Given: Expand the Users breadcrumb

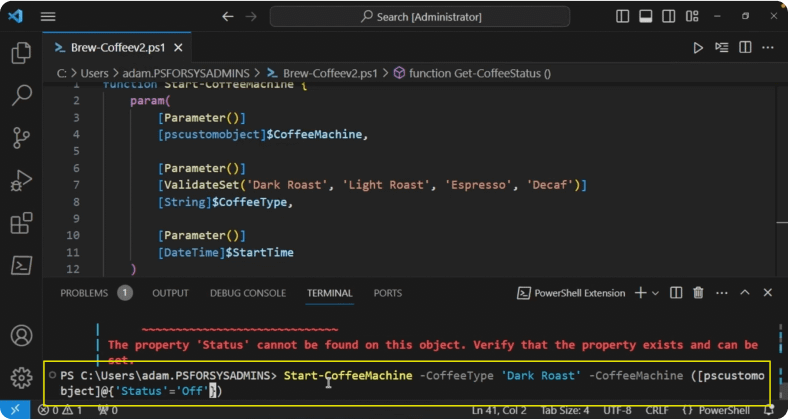Looking at the screenshot, I should tap(94, 73).
